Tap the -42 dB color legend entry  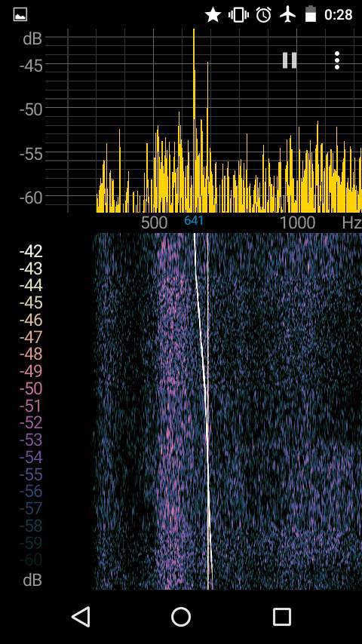31,251
